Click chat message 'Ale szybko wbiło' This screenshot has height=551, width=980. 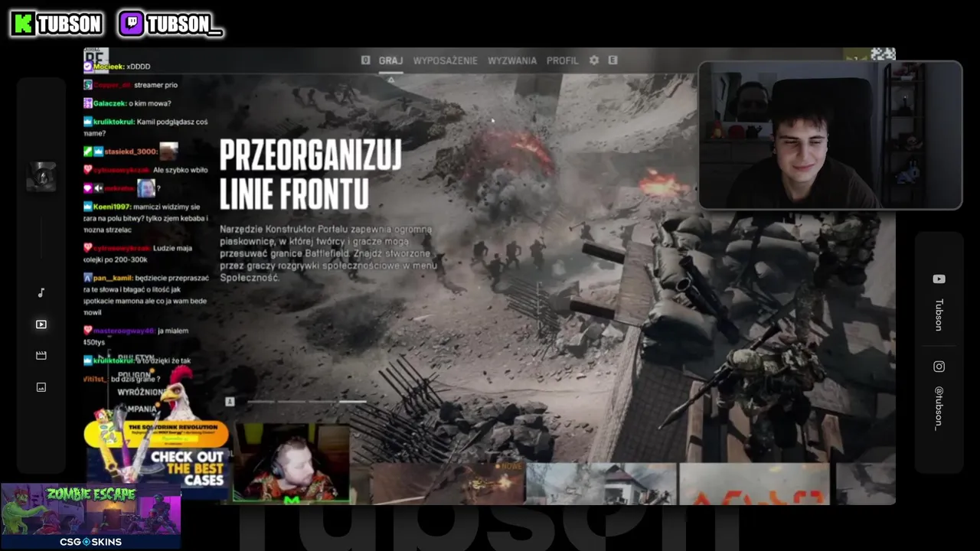(180, 170)
